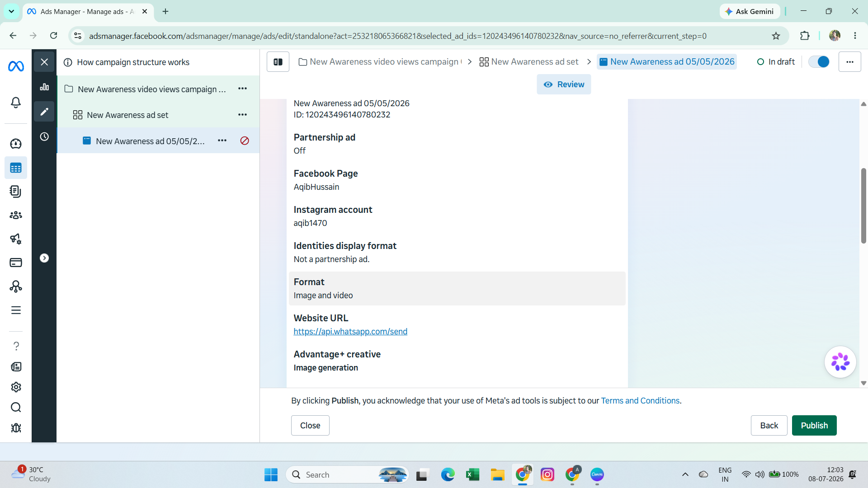Open the Terms and Conditions link
This screenshot has width=868, height=488.
tap(640, 401)
